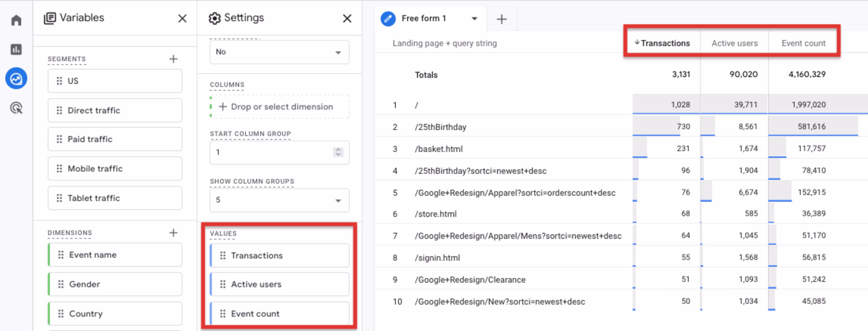Open the Home page from left navigation
868x331 pixels.
pos(16,20)
